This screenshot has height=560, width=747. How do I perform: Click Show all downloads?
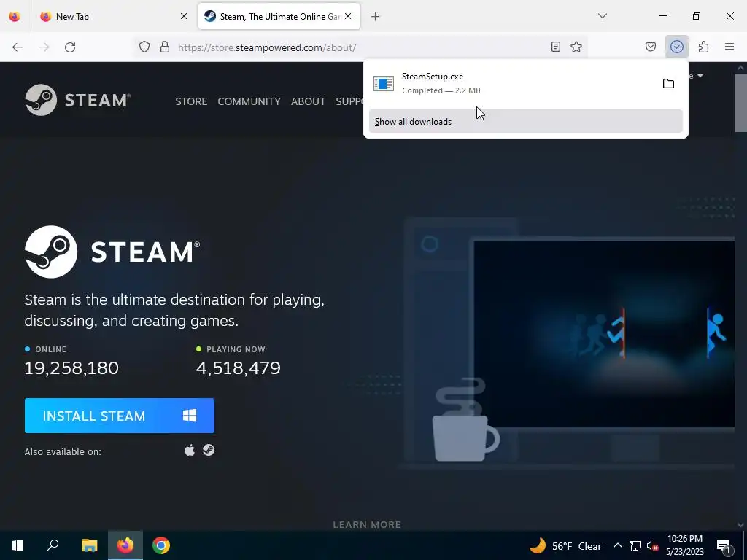tap(525, 122)
